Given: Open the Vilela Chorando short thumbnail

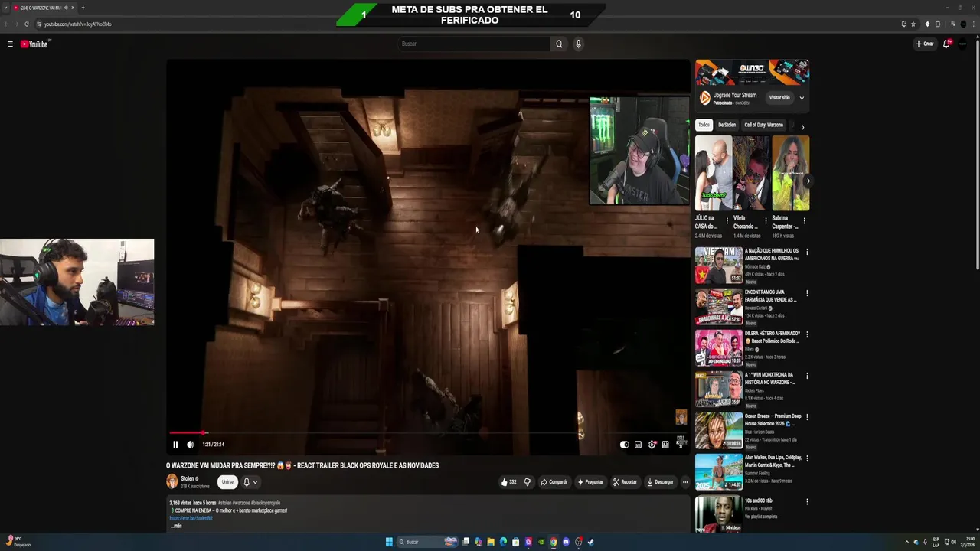Looking at the screenshot, I should tap(751, 173).
